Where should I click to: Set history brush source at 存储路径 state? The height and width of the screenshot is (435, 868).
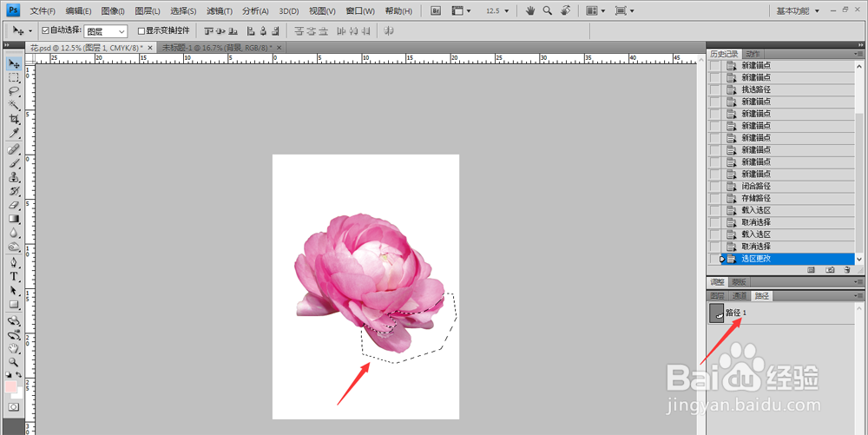pyautogui.click(x=715, y=198)
